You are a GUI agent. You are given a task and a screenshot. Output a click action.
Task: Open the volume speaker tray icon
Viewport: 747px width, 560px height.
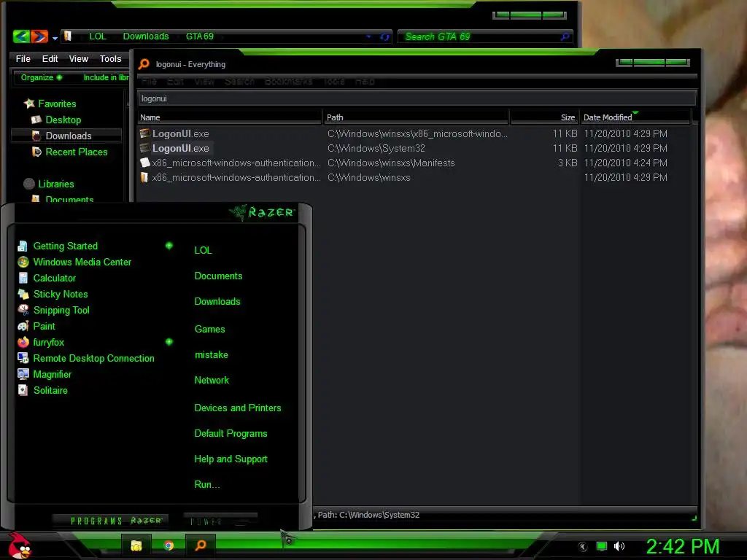(619, 546)
